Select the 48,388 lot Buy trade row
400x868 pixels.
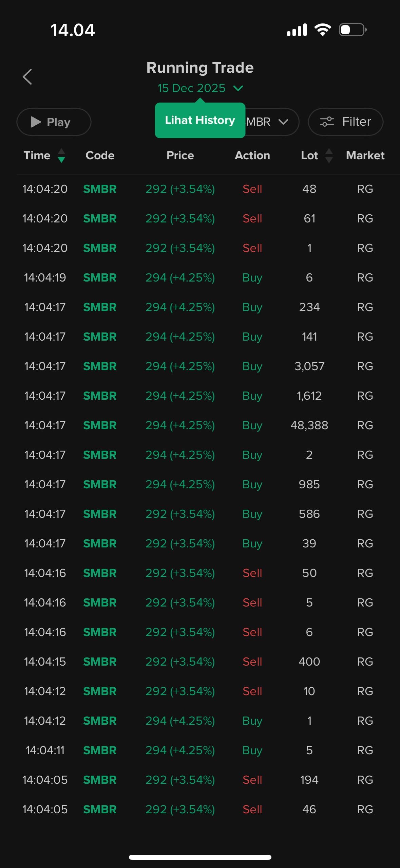(x=200, y=425)
